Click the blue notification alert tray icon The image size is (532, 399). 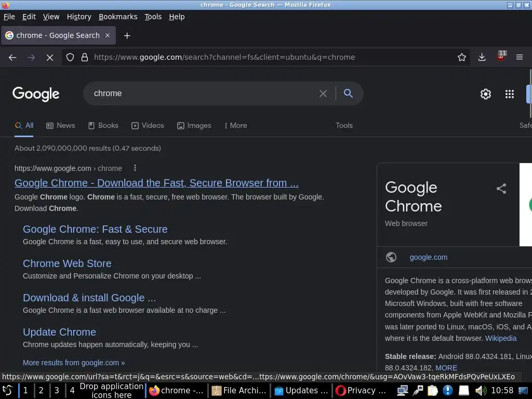coord(448,391)
